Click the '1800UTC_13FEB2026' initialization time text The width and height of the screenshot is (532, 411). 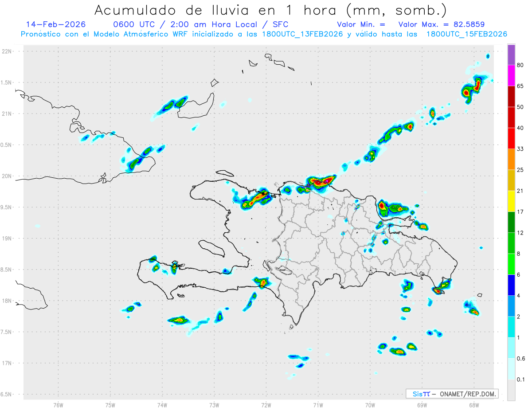click(302, 34)
